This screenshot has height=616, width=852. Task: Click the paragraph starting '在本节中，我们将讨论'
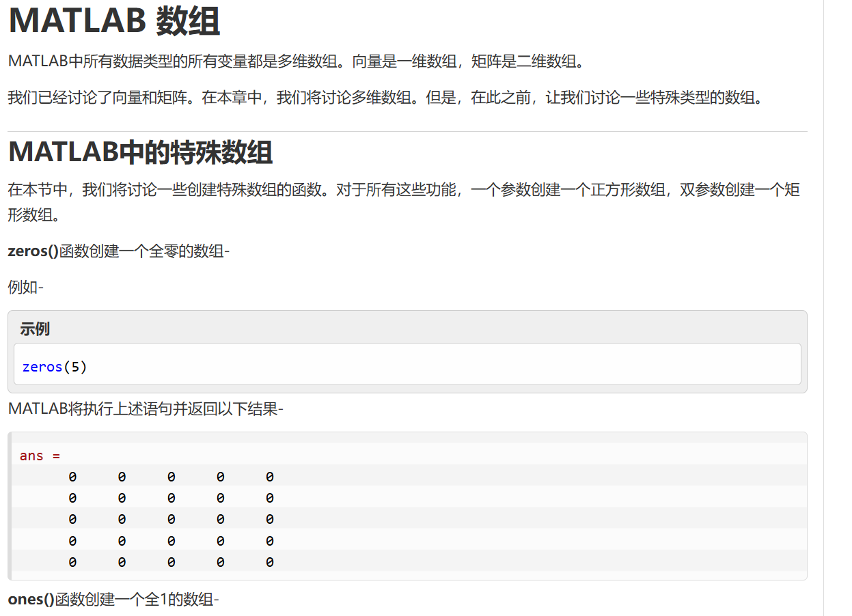pos(404,202)
